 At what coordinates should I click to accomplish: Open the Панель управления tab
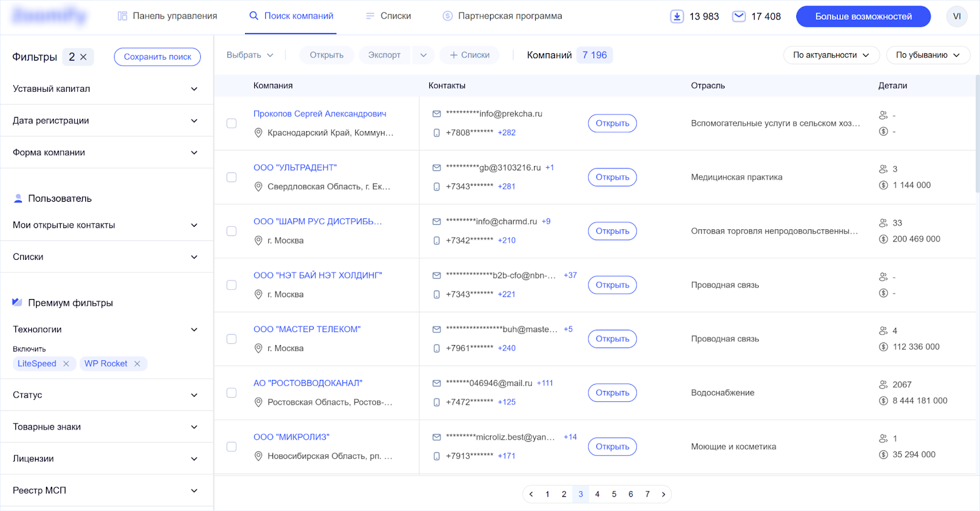[167, 16]
